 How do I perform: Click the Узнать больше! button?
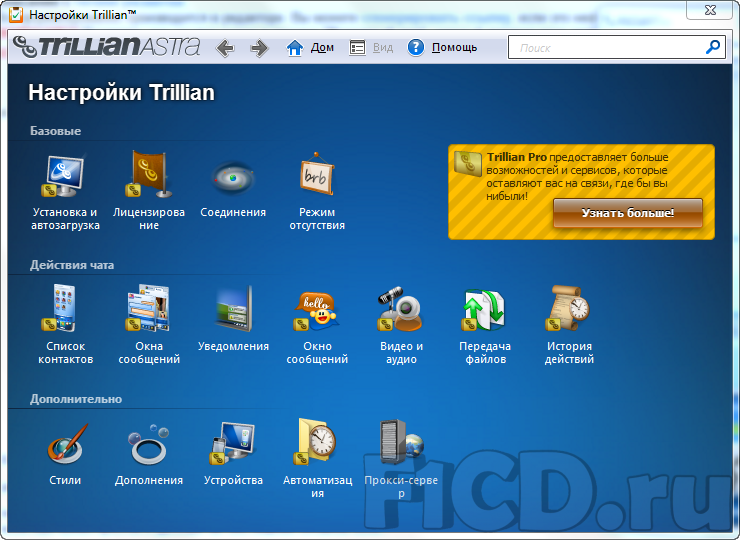pyautogui.click(x=628, y=213)
